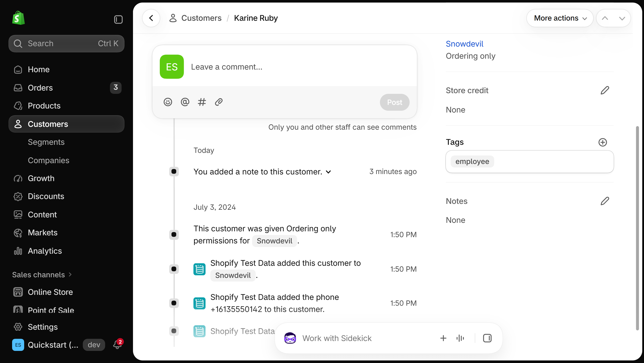Open the More actions dropdown
Screen dimensions: 644x363
pyautogui.click(x=560, y=18)
